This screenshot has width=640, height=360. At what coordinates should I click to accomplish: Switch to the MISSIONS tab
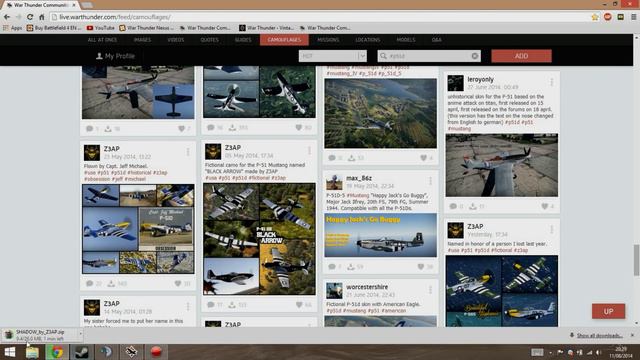coord(328,40)
